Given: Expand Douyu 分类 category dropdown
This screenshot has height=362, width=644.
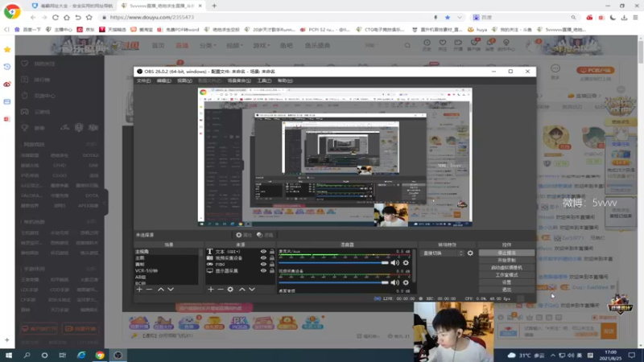Looking at the screenshot, I should click(x=208, y=45).
